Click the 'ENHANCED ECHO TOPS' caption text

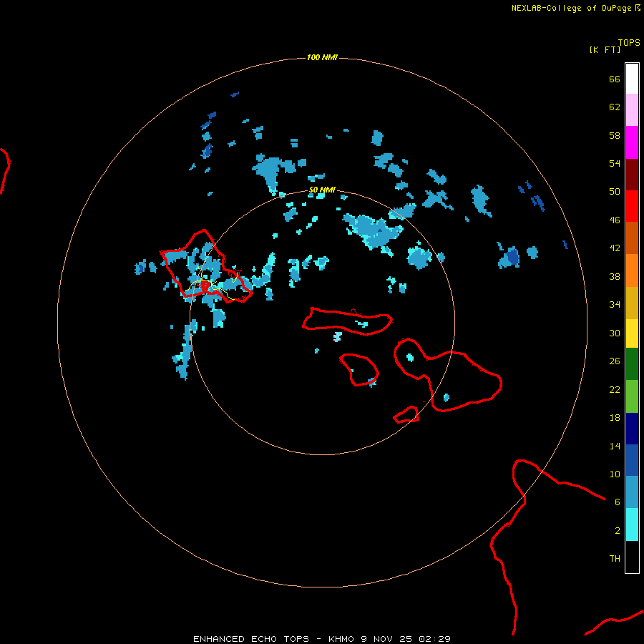(x=251, y=639)
